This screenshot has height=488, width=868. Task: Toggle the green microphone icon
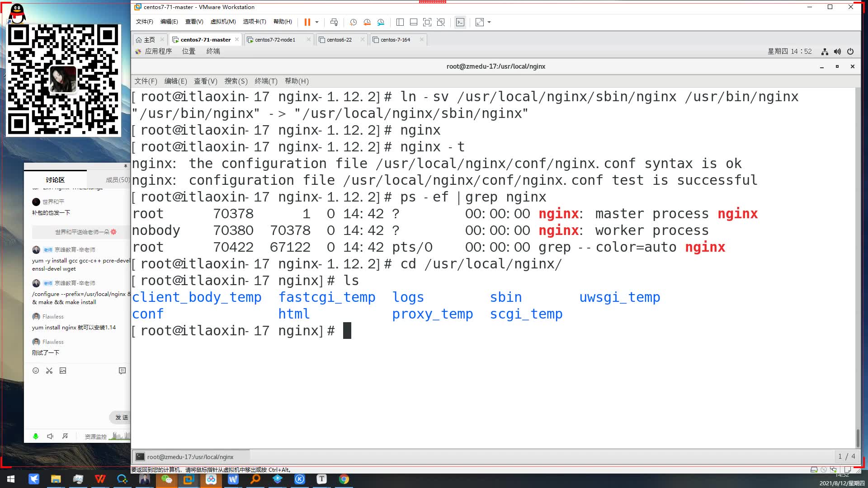tap(36, 436)
